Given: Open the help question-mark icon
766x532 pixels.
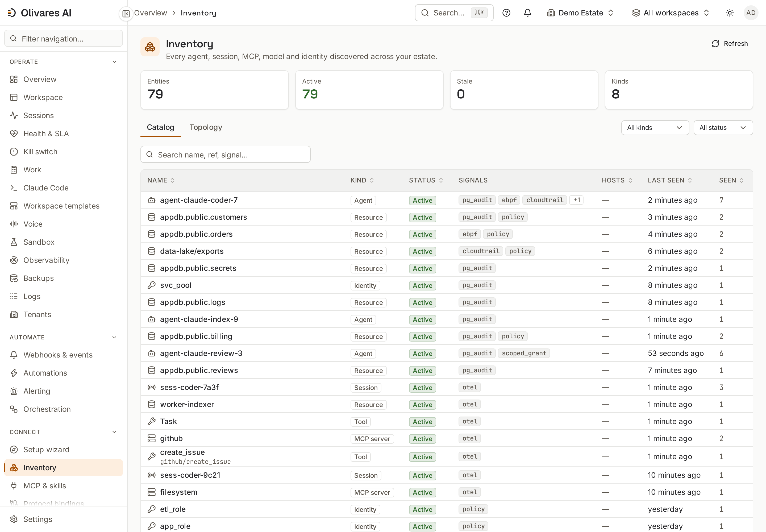Looking at the screenshot, I should (506, 13).
